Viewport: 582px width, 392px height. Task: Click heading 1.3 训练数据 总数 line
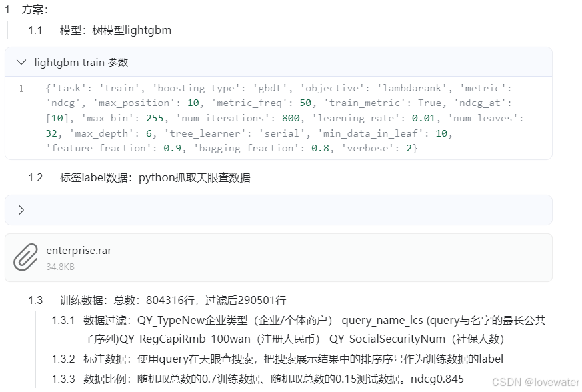click(157, 300)
